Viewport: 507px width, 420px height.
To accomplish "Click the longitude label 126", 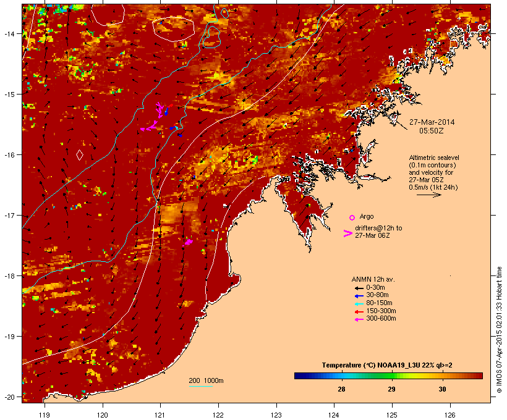I will [x=450, y=415].
